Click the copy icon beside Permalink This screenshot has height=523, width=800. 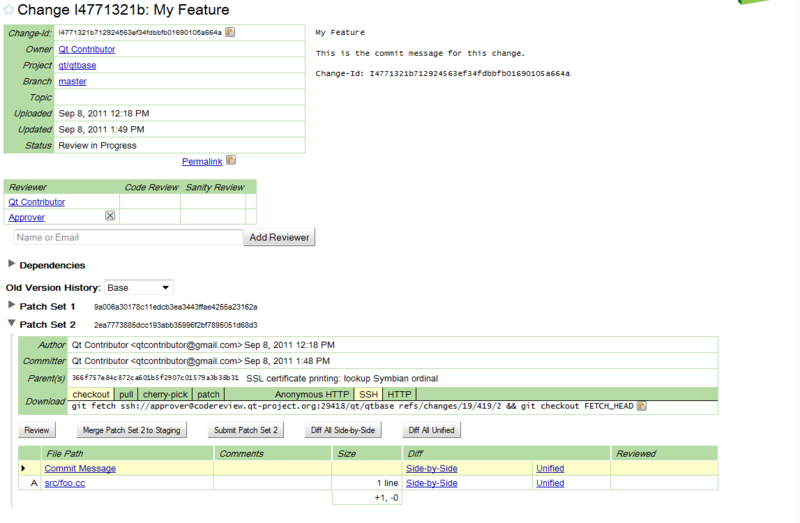click(x=231, y=160)
